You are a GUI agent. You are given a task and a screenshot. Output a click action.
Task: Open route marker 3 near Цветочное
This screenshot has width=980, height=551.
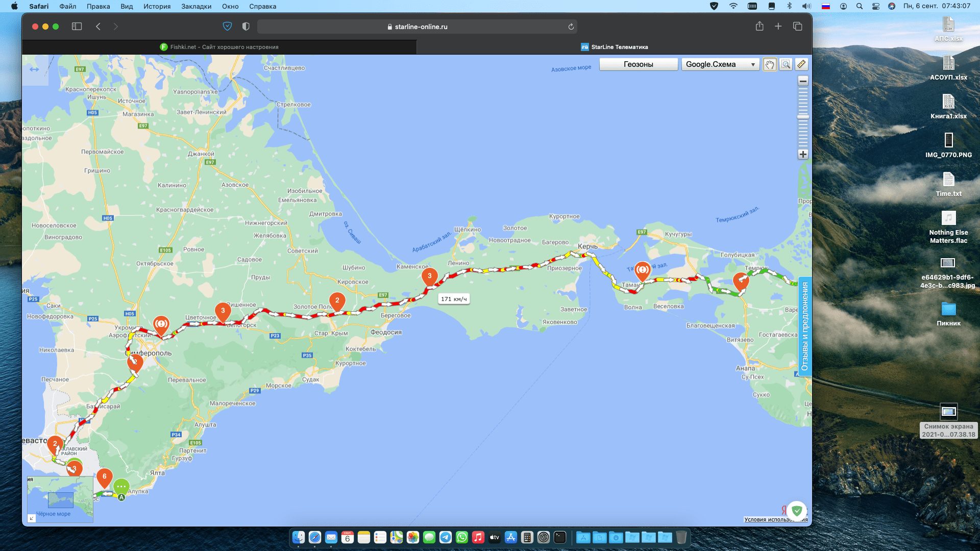pos(223,312)
